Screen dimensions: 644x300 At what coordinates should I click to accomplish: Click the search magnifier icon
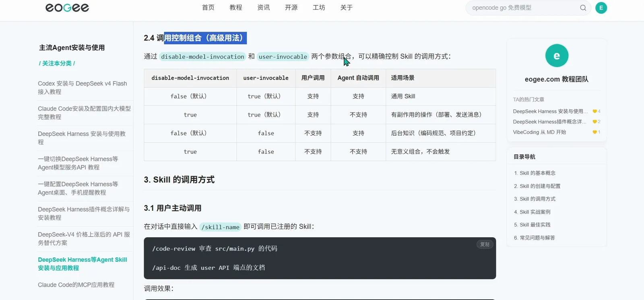[583, 8]
